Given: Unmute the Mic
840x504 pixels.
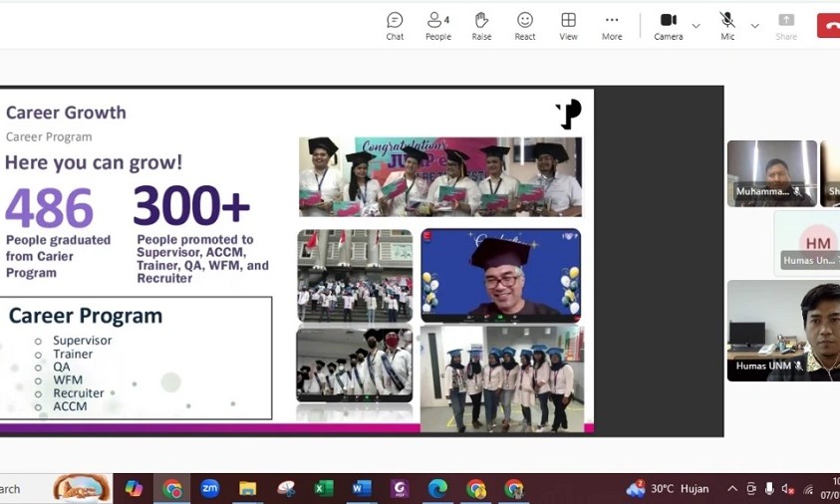Looking at the screenshot, I should (727, 26).
